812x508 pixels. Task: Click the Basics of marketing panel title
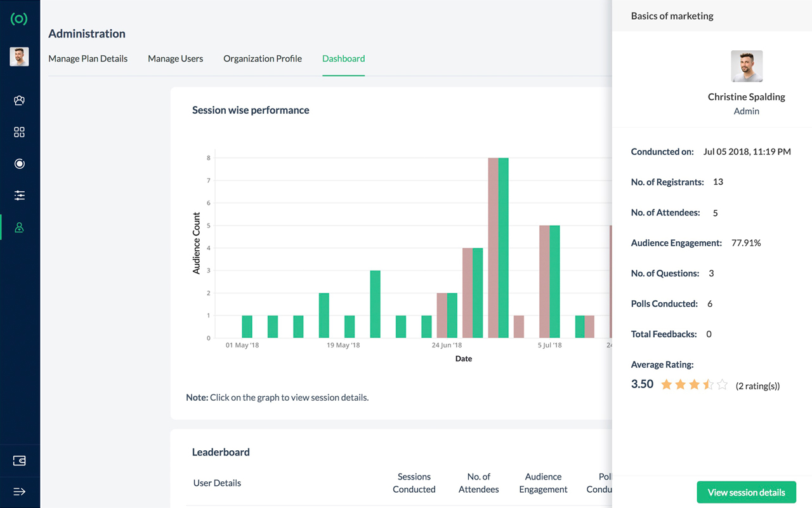[672, 16]
